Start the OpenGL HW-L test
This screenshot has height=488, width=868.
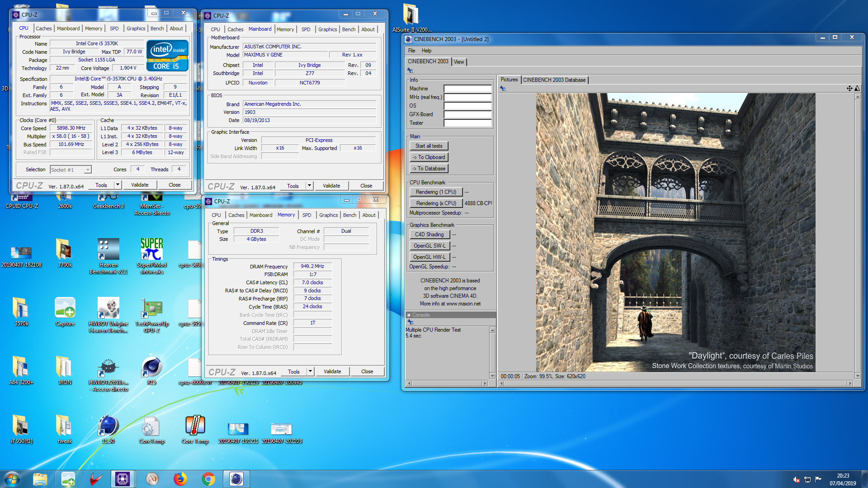429,257
